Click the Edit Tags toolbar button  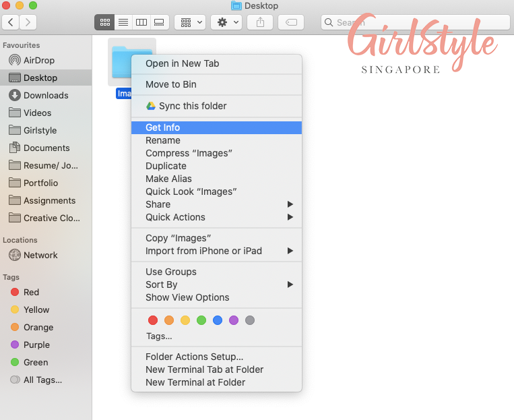point(291,22)
